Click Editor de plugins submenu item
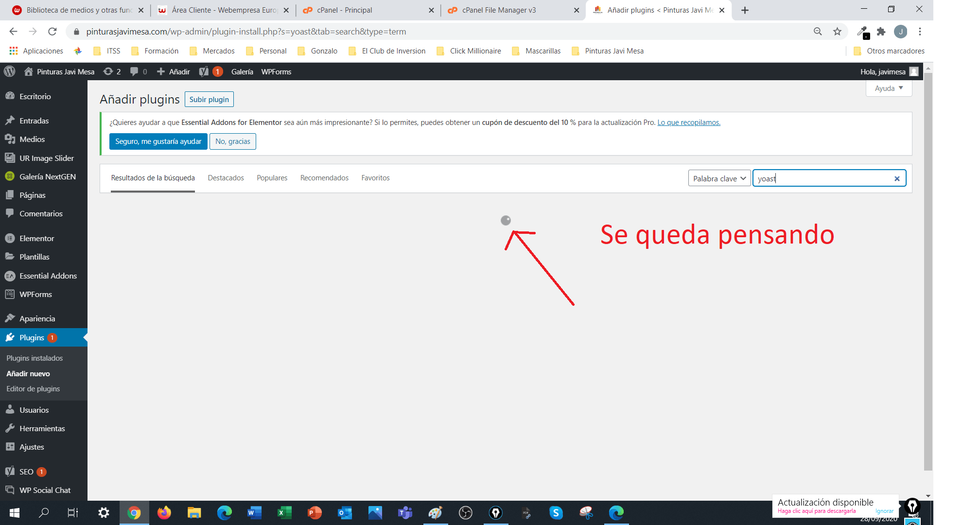The width and height of the screenshot is (980, 525). click(33, 388)
